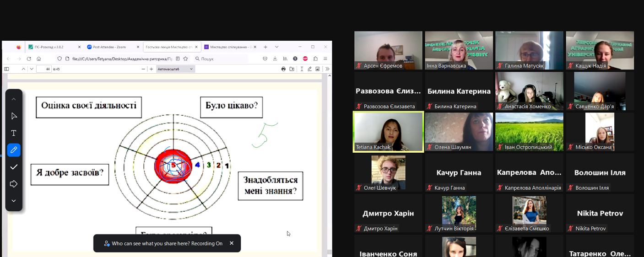Go to previous PDF page arrow
The image size is (644, 257).
click(23, 69)
